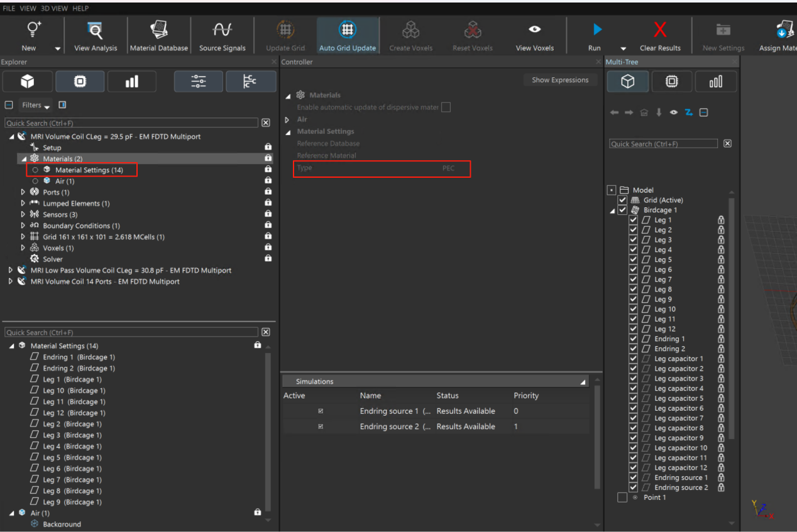Image resolution: width=797 pixels, height=532 pixels.
Task: Expand the Ports (1) tree node
Action: click(x=23, y=192)
